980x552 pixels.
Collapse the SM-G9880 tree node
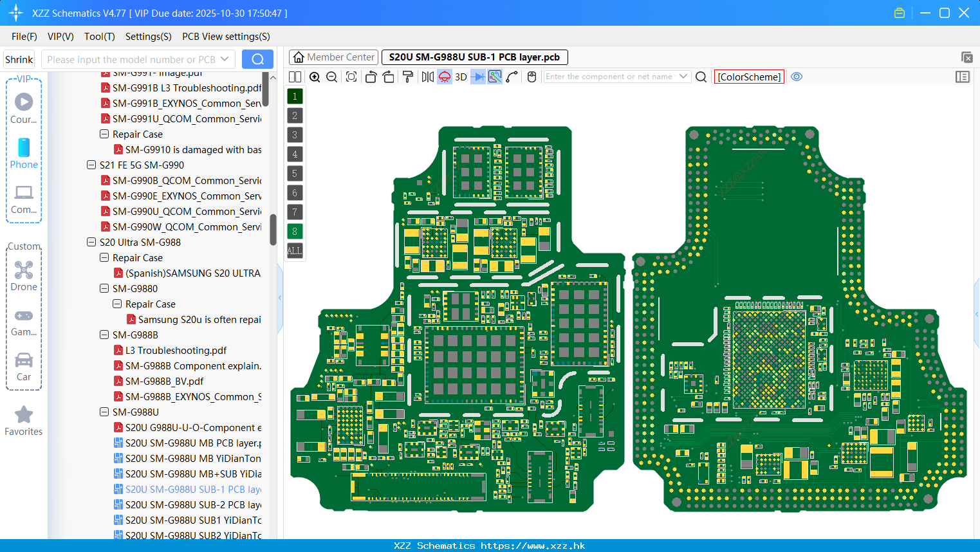[104, 289]
